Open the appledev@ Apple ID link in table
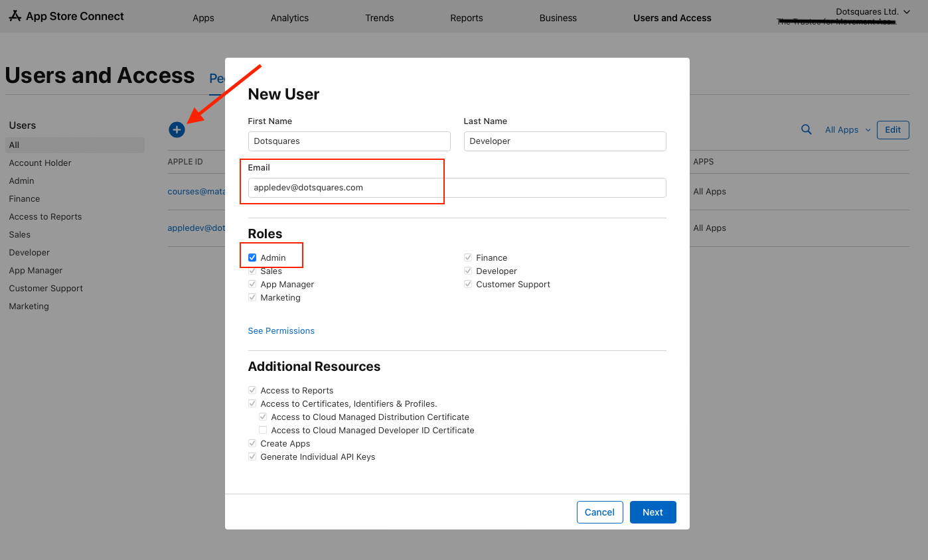928x560 pixels. 196,228
